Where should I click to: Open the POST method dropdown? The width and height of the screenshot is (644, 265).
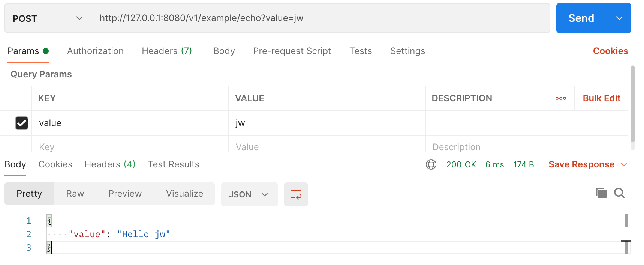pyautogui.click(x=48, y=18)
